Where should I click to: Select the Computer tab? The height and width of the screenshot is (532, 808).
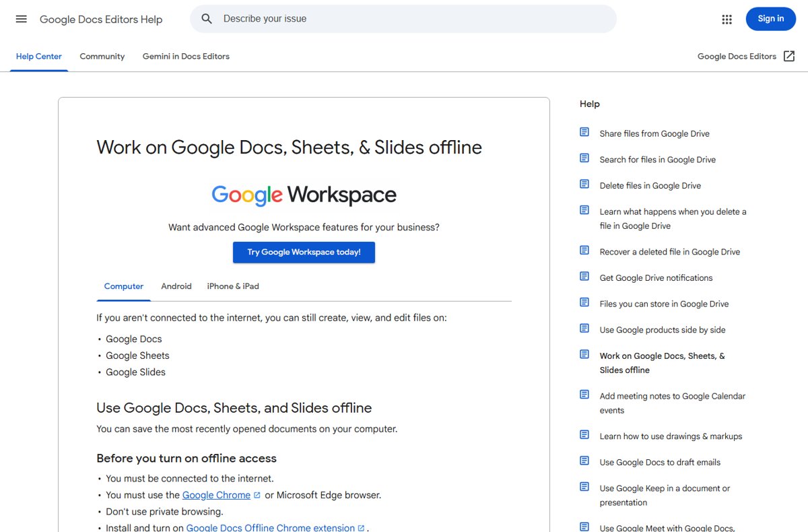click(124, 286)
